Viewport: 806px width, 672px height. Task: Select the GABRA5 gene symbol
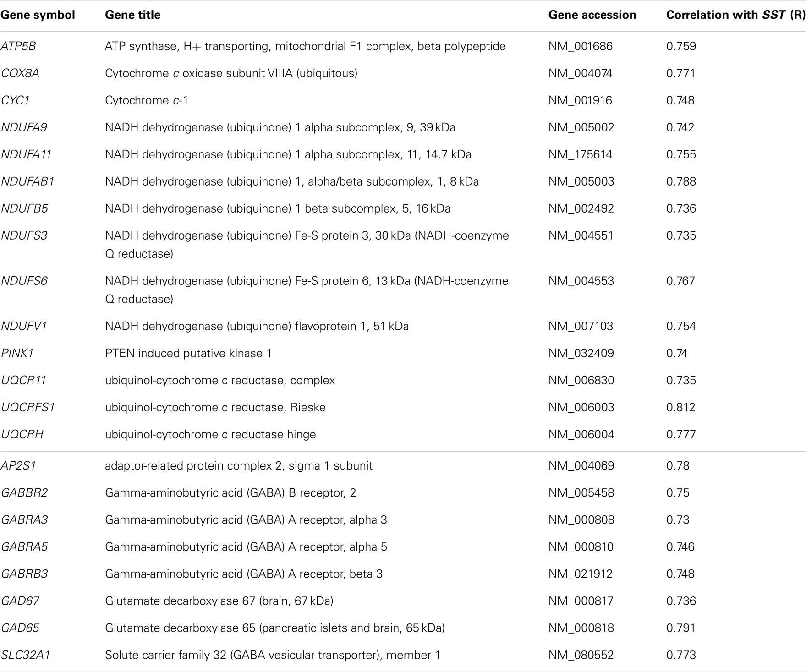(24, 547)
